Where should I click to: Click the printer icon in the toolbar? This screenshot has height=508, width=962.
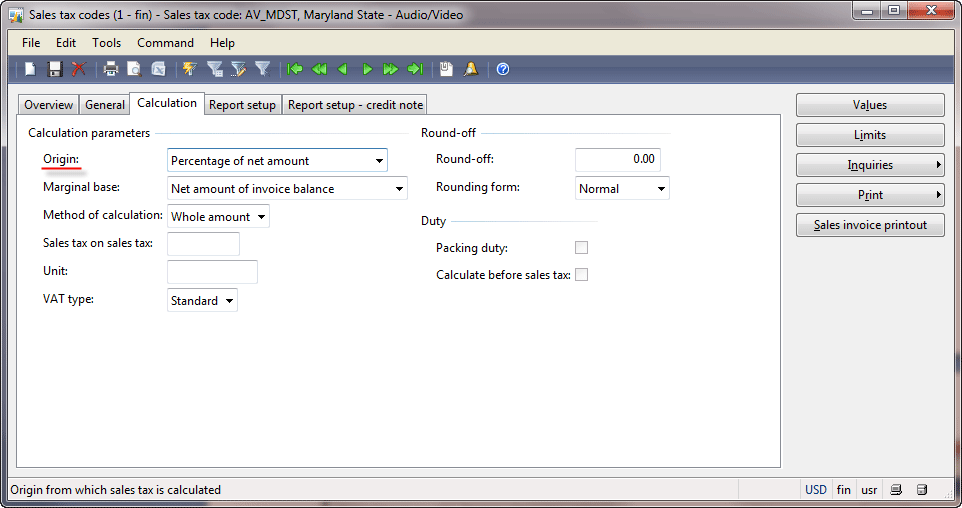tap(110, 69)
